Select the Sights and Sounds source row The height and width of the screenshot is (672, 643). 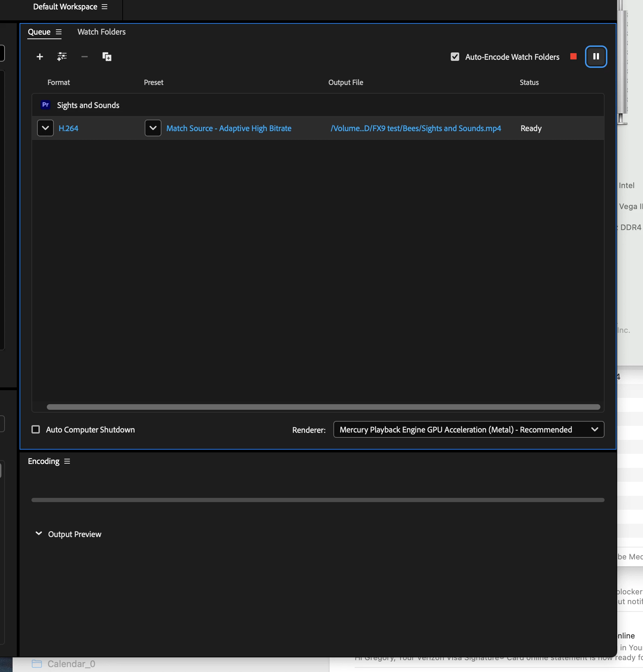318,105
